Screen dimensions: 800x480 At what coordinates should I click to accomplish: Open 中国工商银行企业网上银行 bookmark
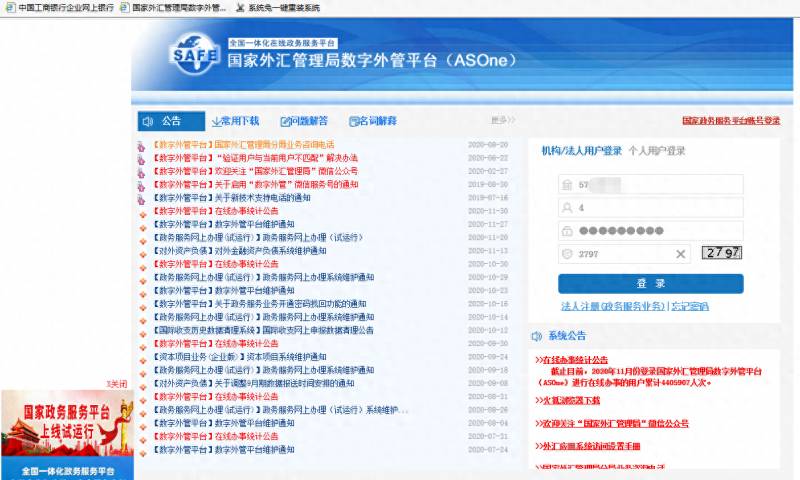click(61, 8)
